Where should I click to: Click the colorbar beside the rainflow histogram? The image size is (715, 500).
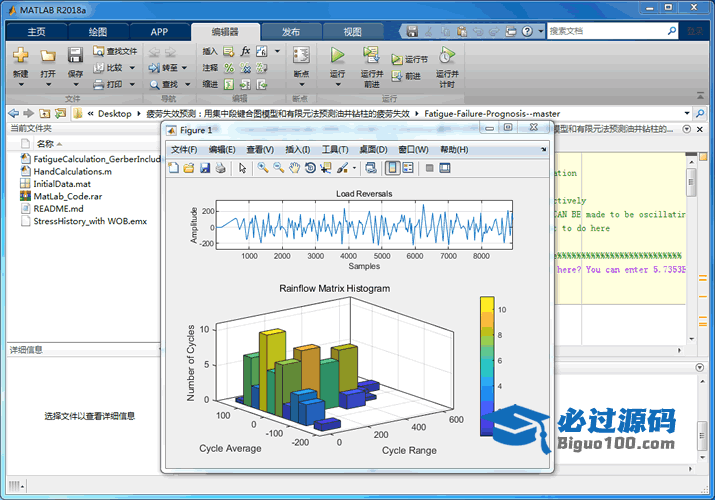coord(487,366)
